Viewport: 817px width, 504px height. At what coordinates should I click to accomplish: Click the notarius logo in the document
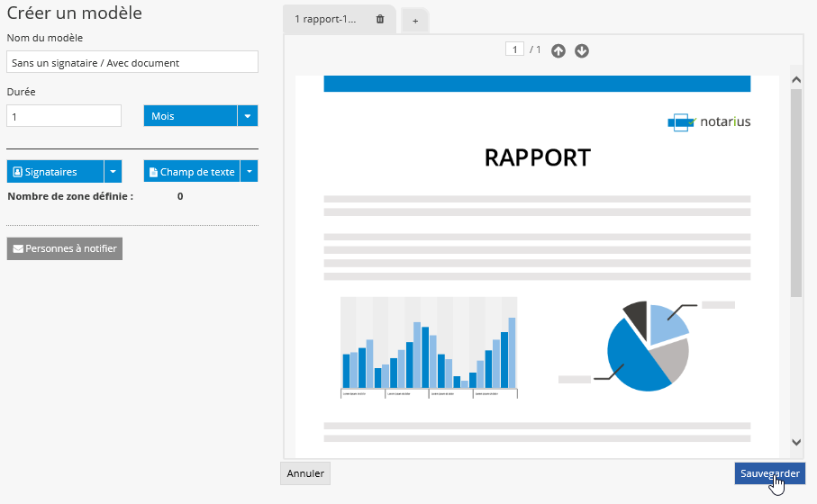point(709,121)
